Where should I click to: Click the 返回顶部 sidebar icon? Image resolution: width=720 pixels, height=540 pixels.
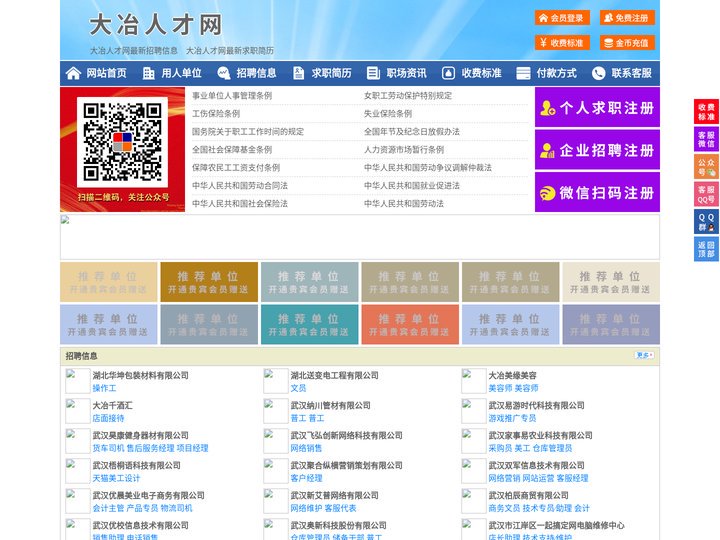coord(706,249)
